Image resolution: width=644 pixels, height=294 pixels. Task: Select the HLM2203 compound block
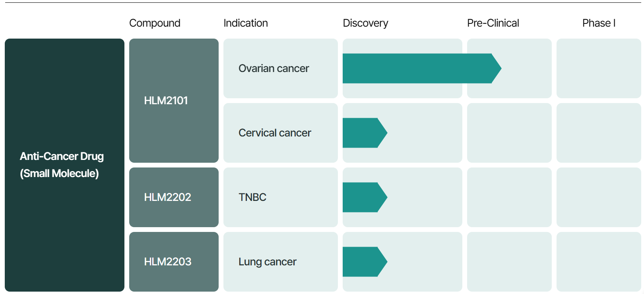(174, 262)
